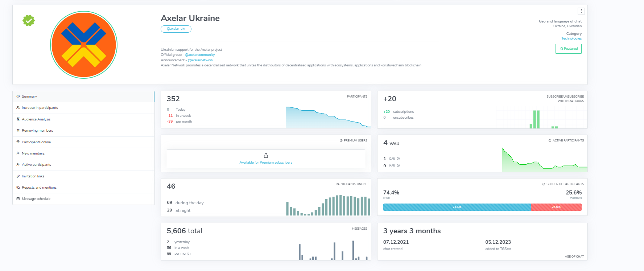This screenshot has height=271, width=644.
Task: Click the DAU info icon
Action: tap(398, 159)
